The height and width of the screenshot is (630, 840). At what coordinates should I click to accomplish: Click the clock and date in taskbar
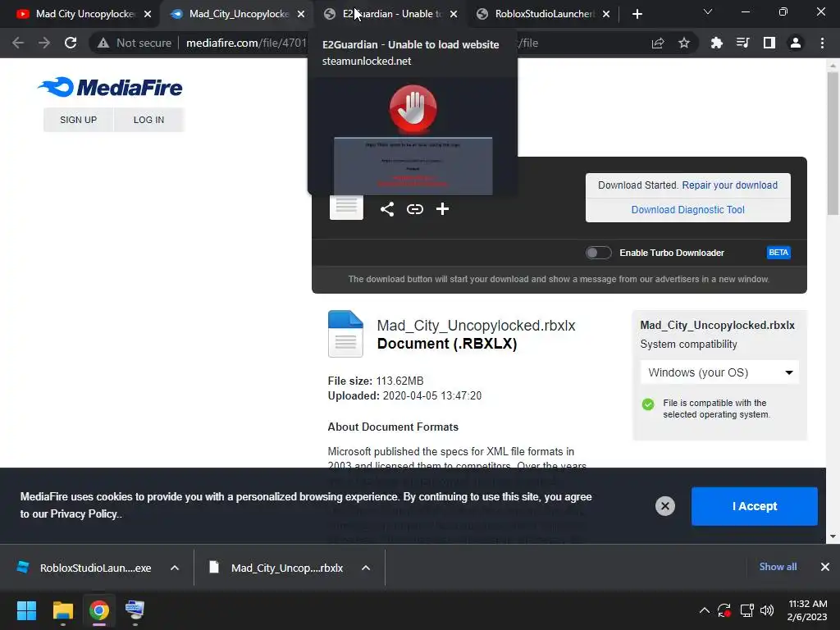pos(807,610)
